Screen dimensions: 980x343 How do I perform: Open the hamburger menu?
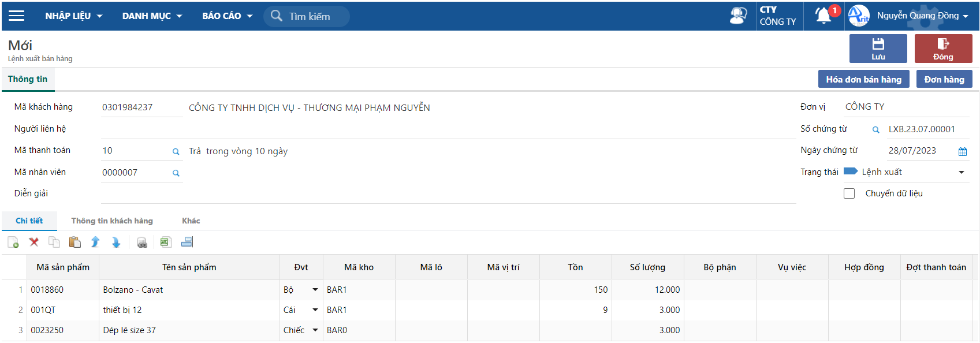(x=17, y=16)
